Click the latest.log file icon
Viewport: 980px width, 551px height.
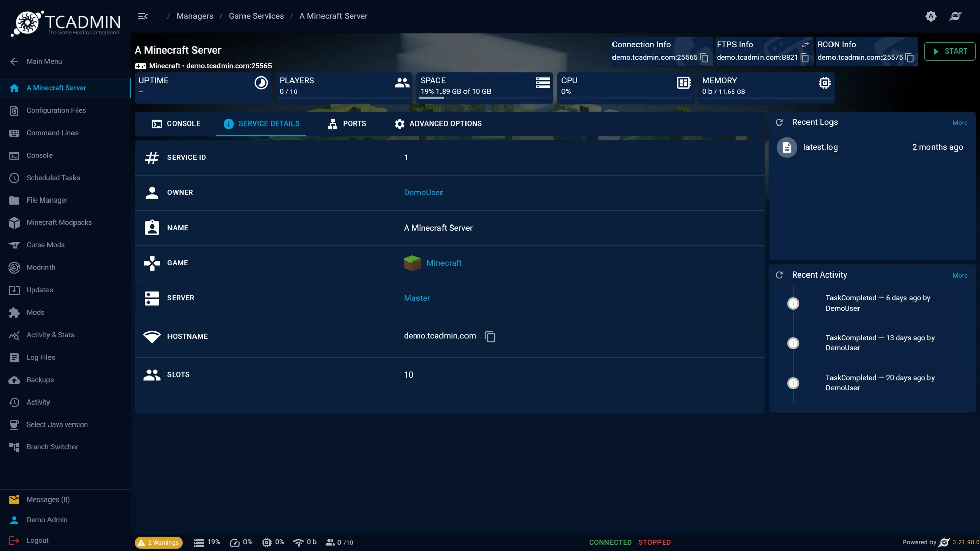[787, 147]
